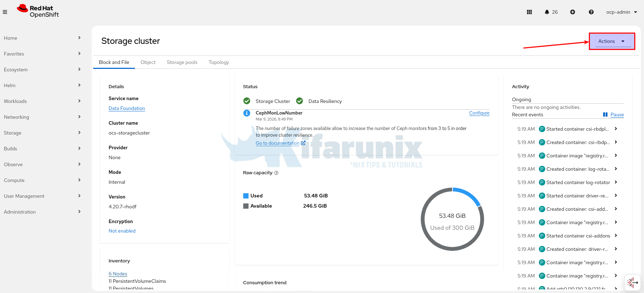The image size is (644, 293).
Task: Click the external link icon beside documentation
Action: (x=303, y=143)
